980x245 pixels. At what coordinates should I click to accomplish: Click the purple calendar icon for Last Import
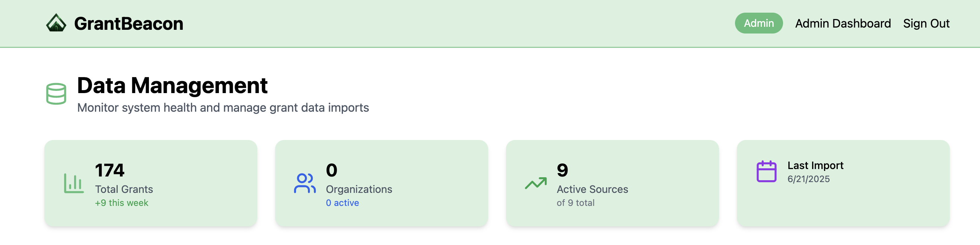[x=766, y=172]
